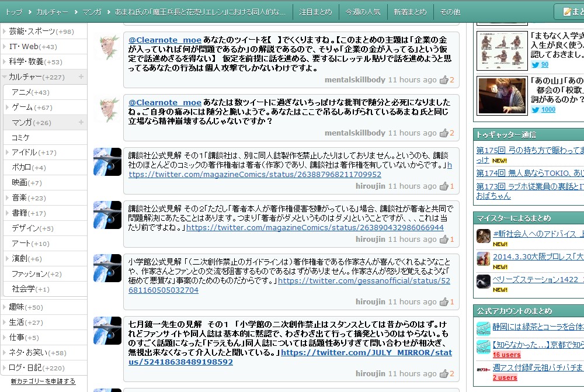Viewport: 584px width, 392px height.
Task: Open avatar of first mentalskillbody comment
Action: (107, 47)
